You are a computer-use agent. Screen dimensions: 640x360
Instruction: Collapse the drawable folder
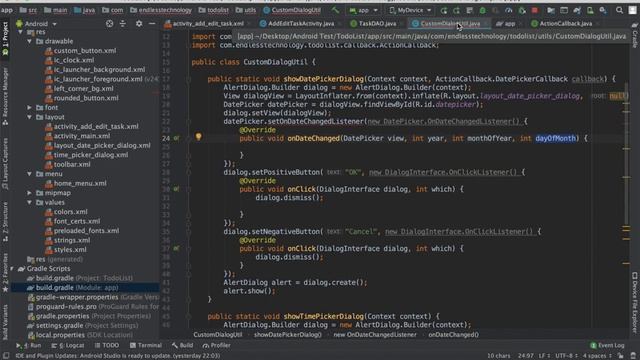[29, 41]
